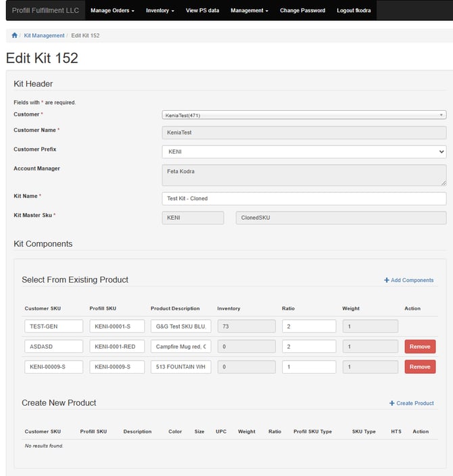Screen dimensions: 453x476
Task: Click Ratio field for 513 FOUNTAIN row
Action: click(x=308, y=366)
